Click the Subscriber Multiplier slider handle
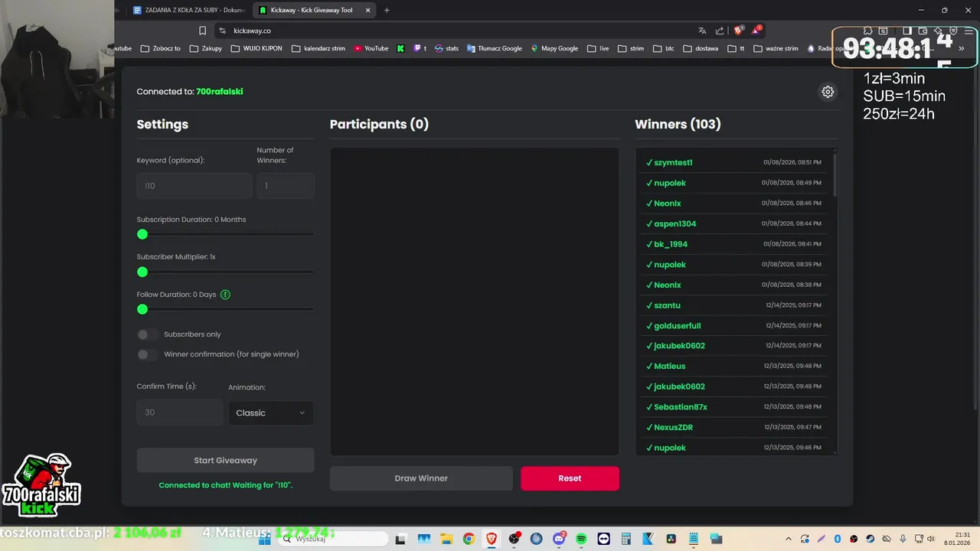This screenshot has height=551, width=980. [142, 272]
